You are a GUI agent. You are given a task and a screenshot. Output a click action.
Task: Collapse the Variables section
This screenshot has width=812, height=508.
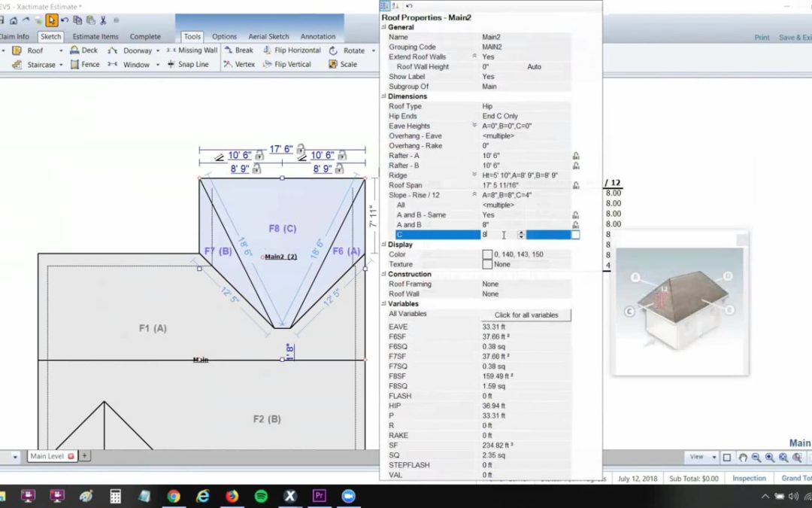coord(383,303)
